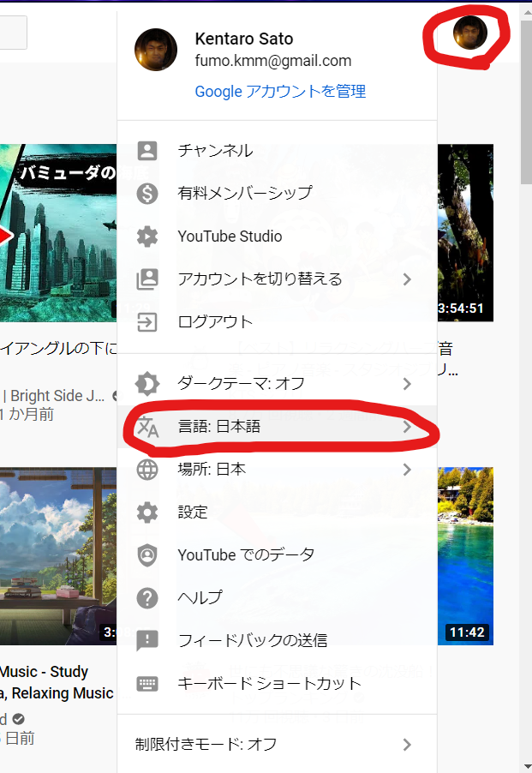Click the Kentaro Sato name text
The height and width of the screenshot is (773, 532).
244,39
